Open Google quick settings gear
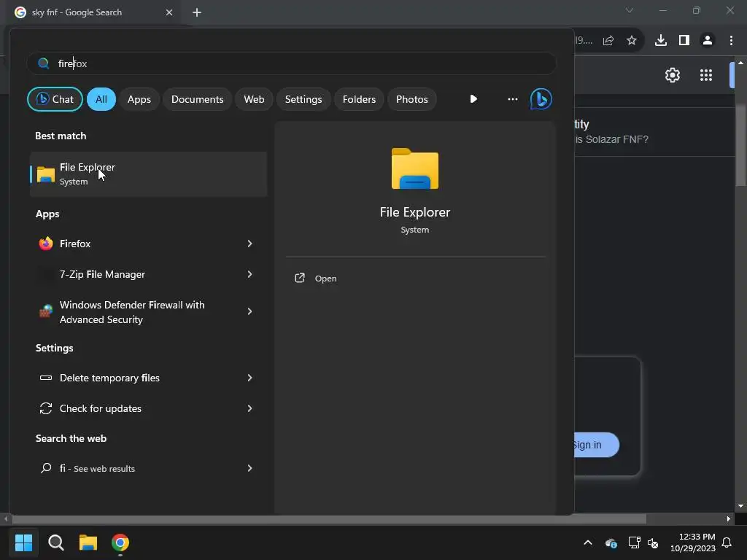Viewport: 747px width, 560px height. [x=672, y=75]
